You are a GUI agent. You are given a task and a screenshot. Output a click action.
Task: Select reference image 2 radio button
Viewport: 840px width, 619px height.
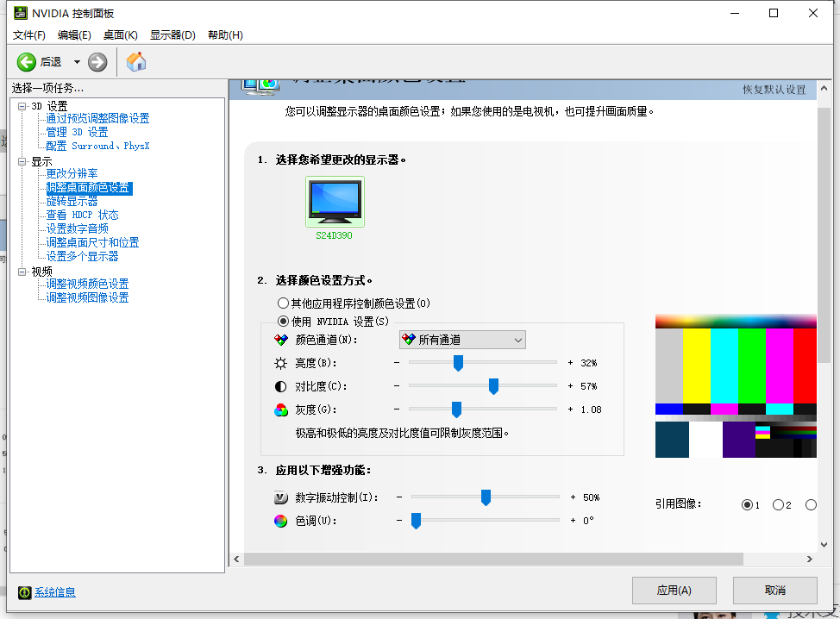coord(776,504)
